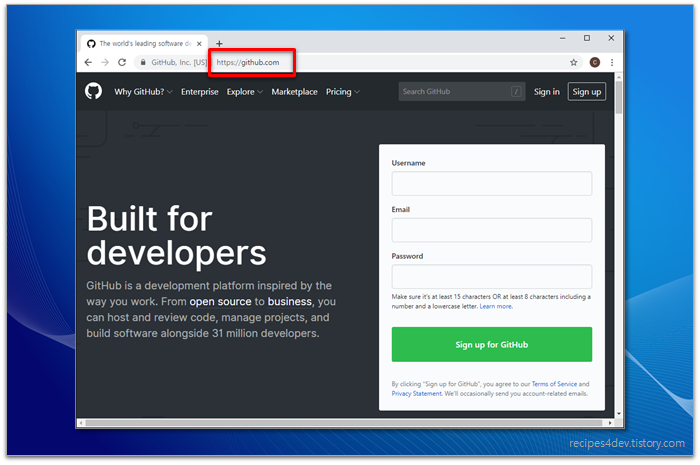Open the Marketplace nav link

pos(294,92)
